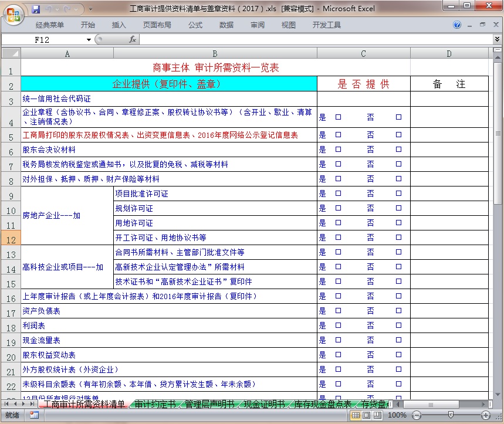Go to next sheet tab arrow
The image size is (504, 424).
click(x=23, y=404)
